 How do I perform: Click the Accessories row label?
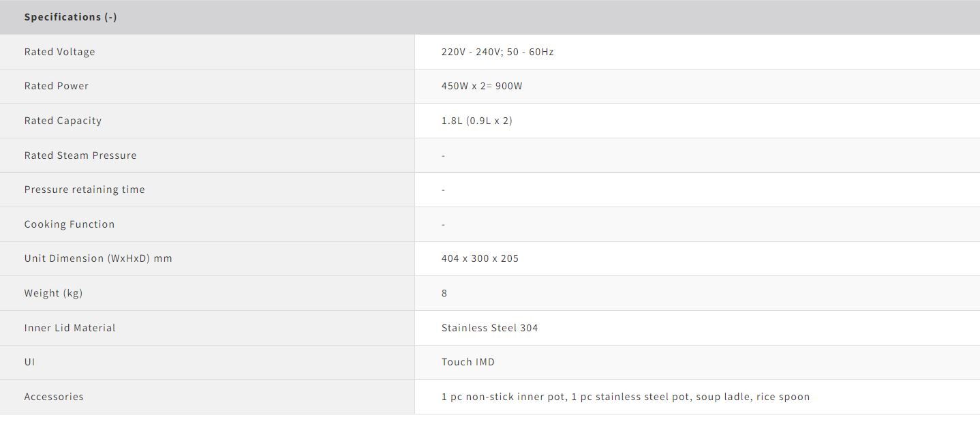pyautogui.click(x=54, y=397)
